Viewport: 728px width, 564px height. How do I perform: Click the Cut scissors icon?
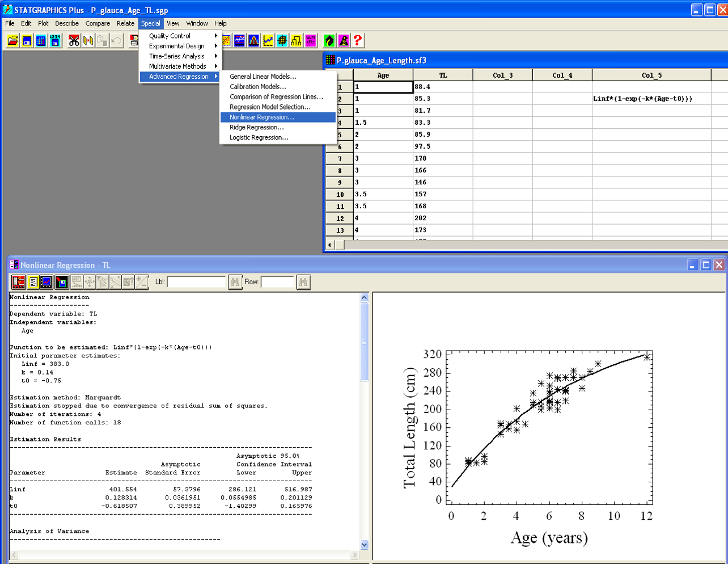(74, 40)
